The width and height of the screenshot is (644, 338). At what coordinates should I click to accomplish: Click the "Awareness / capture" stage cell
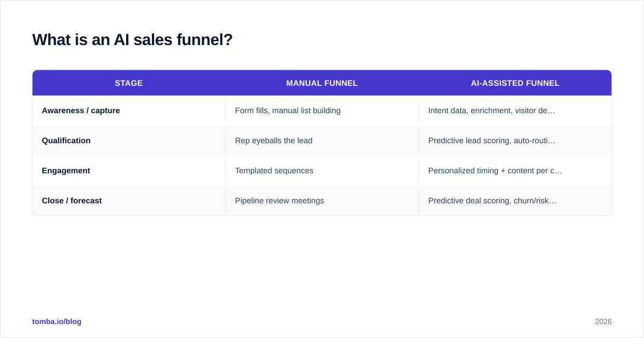[129, 111]
